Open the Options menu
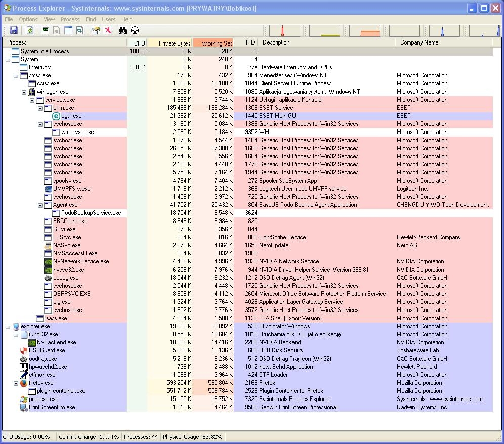 coord(28,19)
